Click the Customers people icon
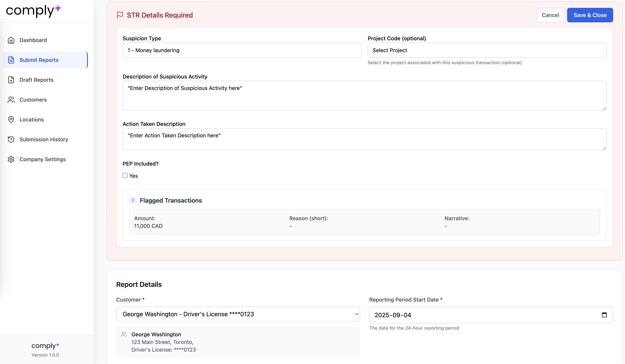Viewport: 625px width, 364px height. pyautogui.click(x=11, y=99)
